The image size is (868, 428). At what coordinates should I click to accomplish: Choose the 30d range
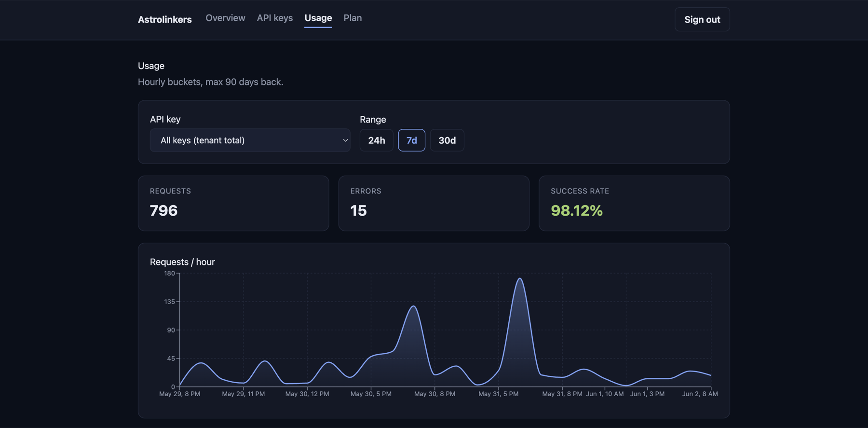[x=447, y=140]
